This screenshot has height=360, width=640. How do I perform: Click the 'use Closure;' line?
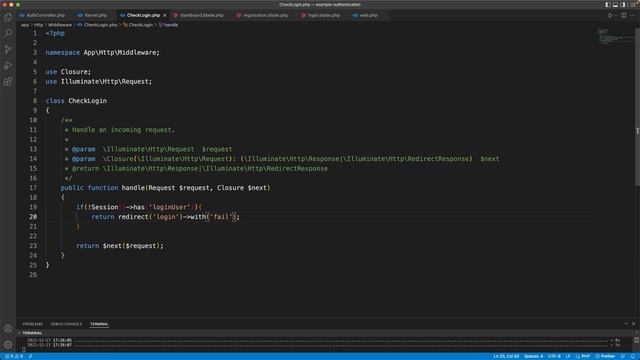point(68,71)
